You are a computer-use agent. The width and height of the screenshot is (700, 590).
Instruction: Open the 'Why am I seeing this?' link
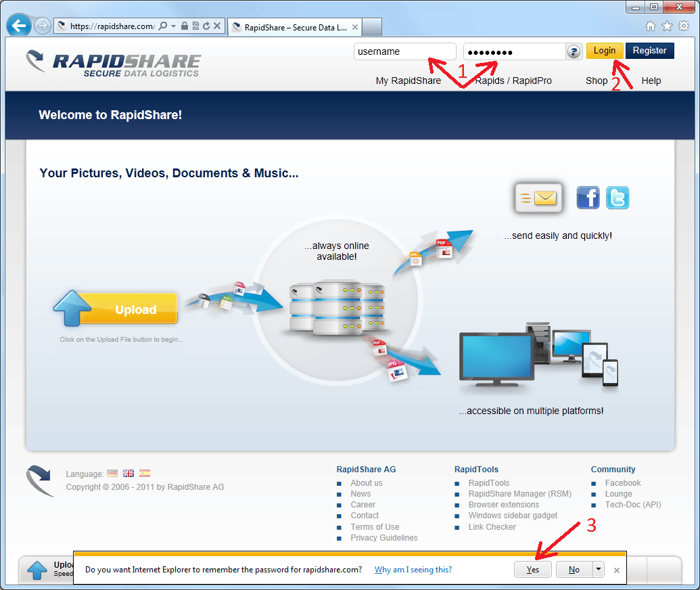pos(413,570)
